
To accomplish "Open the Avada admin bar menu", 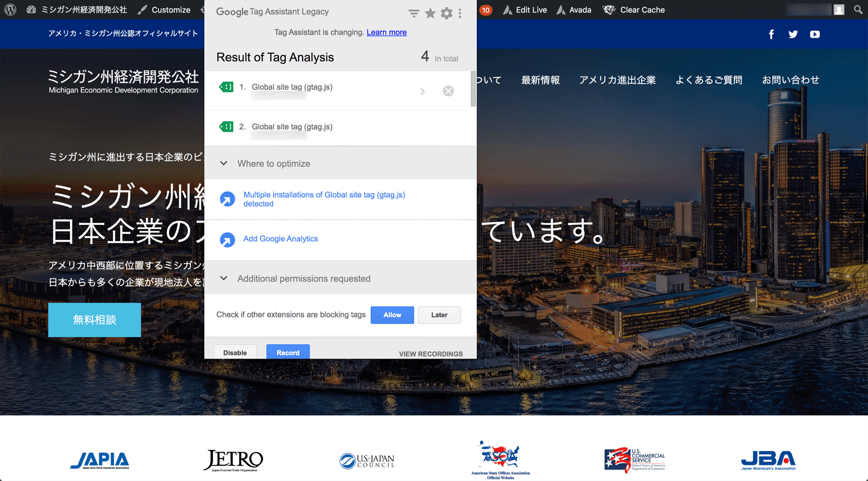I will 573,10.
